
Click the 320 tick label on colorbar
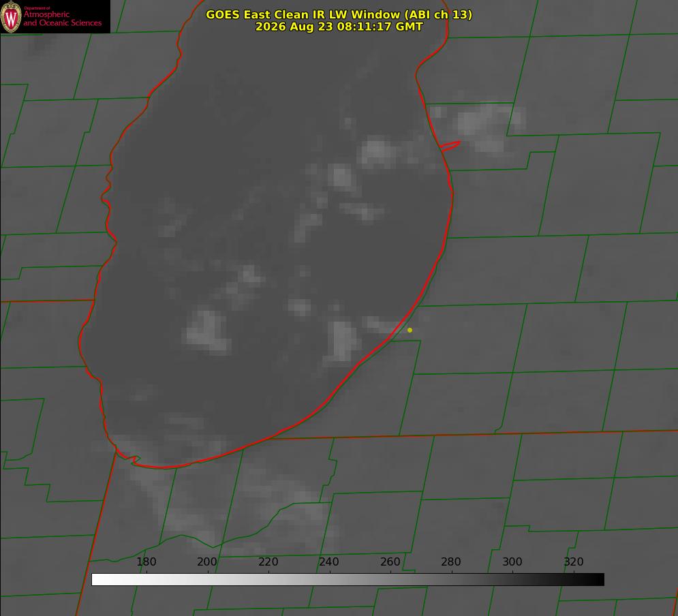pos(574,562)
